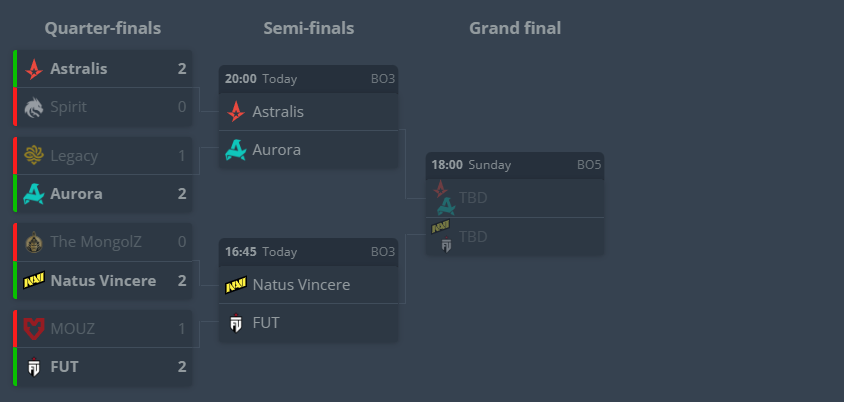Click the Spirit team logo
844x402 pixels.
(34, 107)
